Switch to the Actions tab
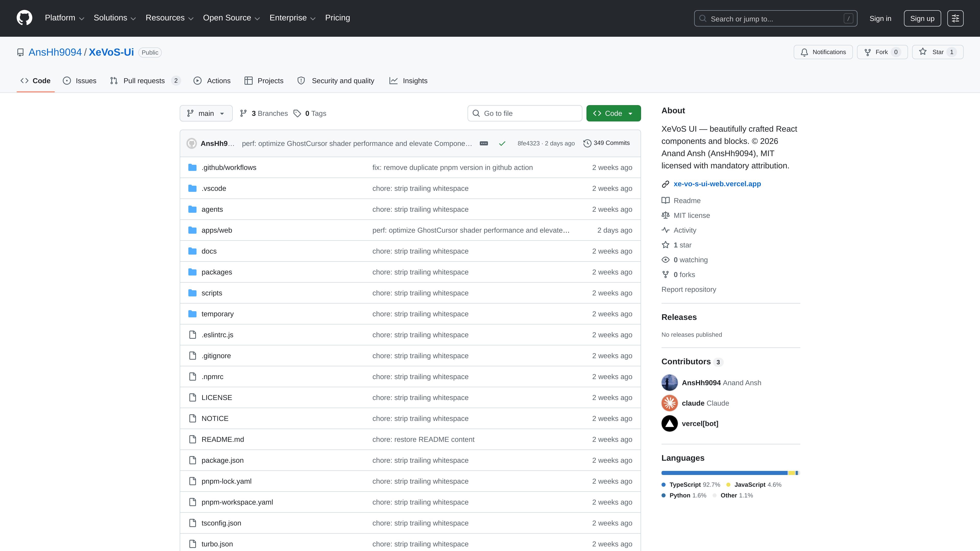980x551 pixels. pos(212,81)
